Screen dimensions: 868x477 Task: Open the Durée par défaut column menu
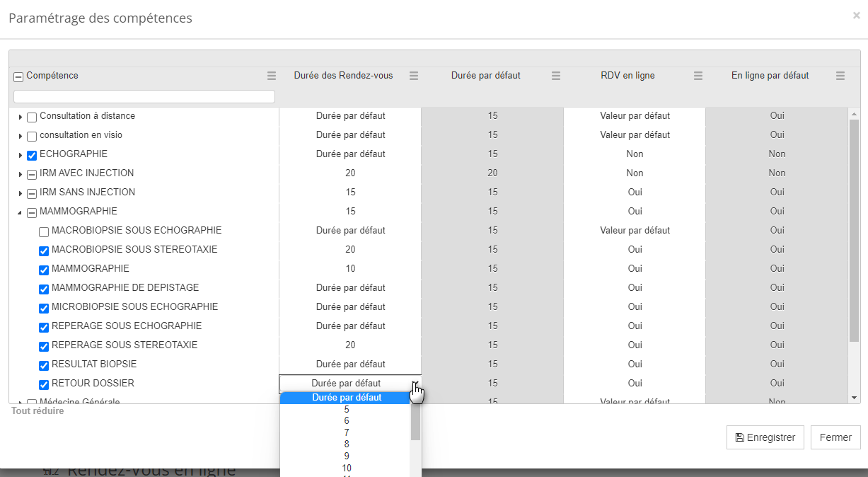pyautogui.click(x=556, y=76)
